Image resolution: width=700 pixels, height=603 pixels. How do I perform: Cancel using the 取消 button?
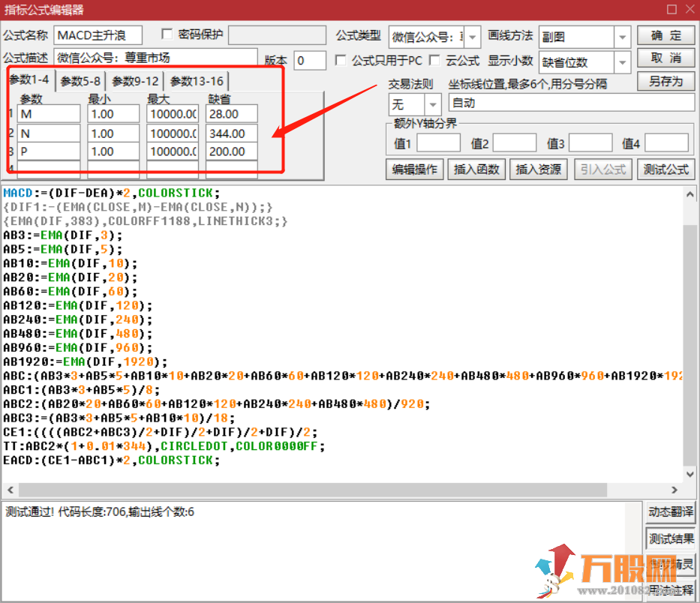665,58
